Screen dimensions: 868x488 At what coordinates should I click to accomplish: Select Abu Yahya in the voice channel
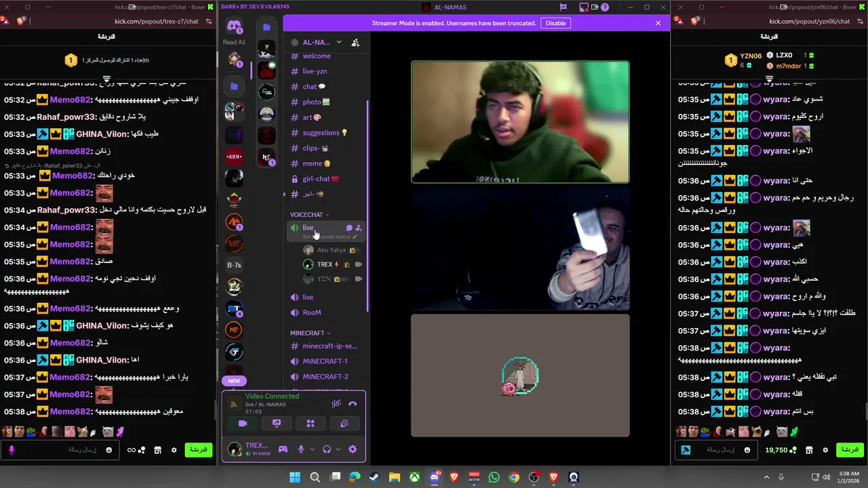332,250
